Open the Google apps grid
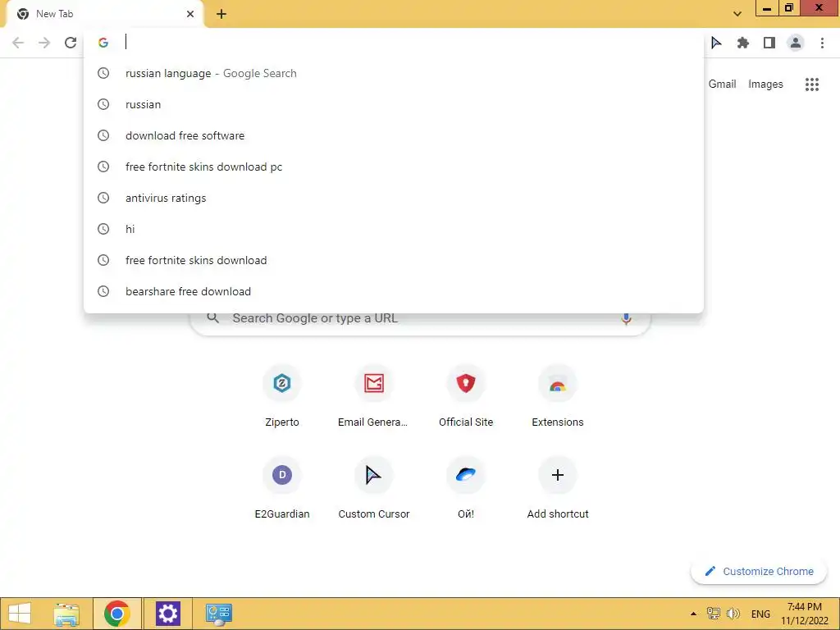The image size is (840, 630). point(812,84)
